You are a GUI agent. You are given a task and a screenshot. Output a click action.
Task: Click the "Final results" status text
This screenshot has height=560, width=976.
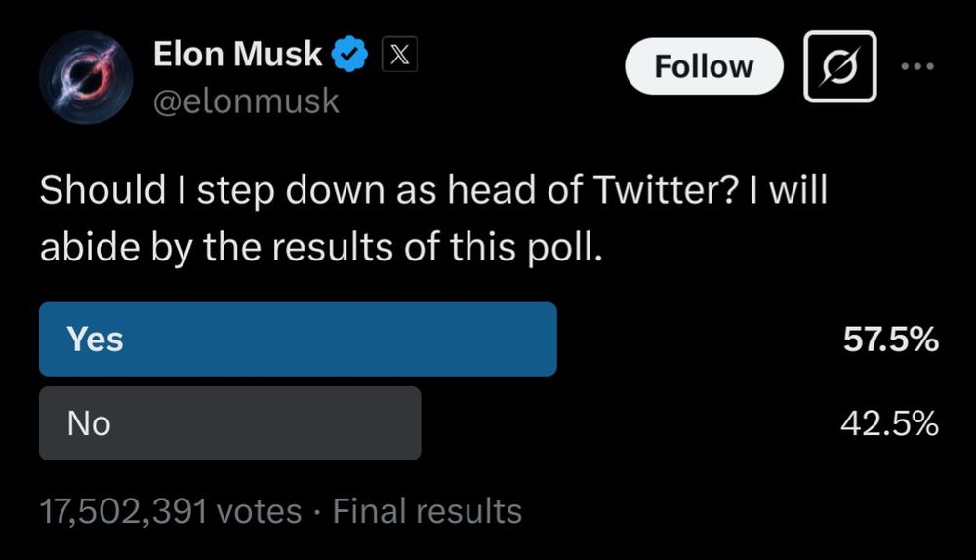427,511
